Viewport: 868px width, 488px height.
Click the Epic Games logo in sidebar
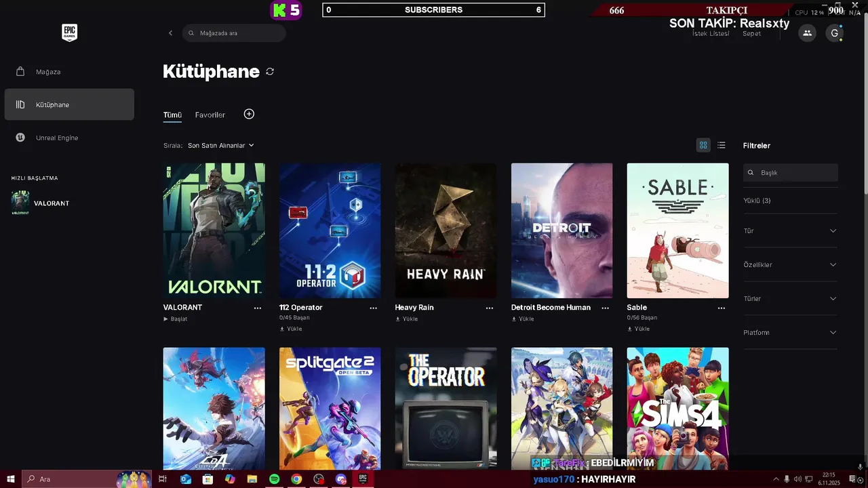point(69,33)
